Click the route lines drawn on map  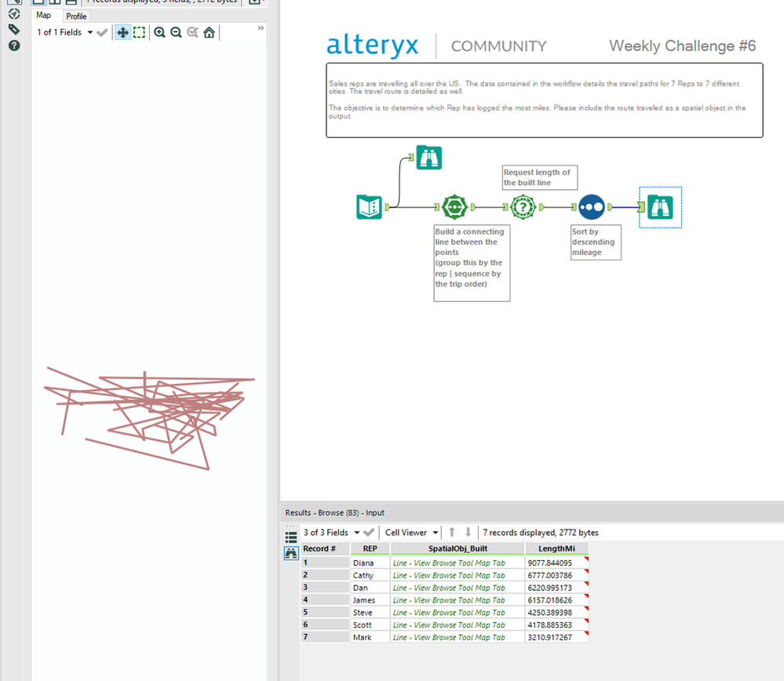pos(149,418)
